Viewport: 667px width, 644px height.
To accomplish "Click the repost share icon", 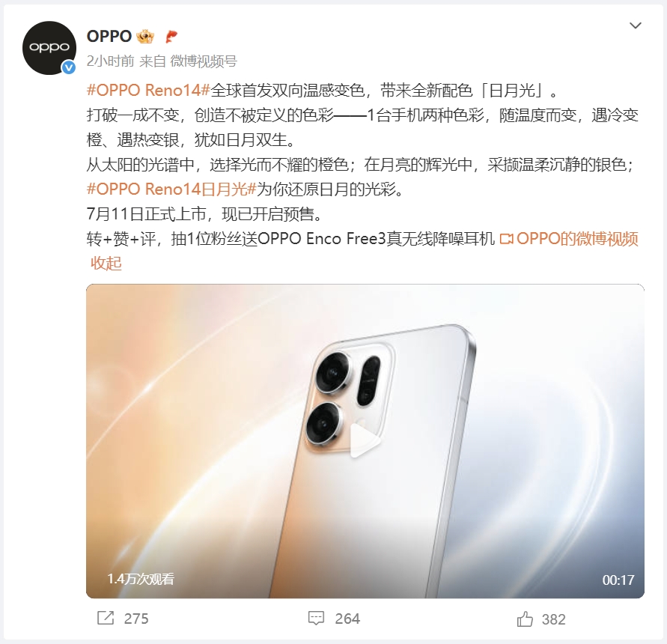I will 106,618.
